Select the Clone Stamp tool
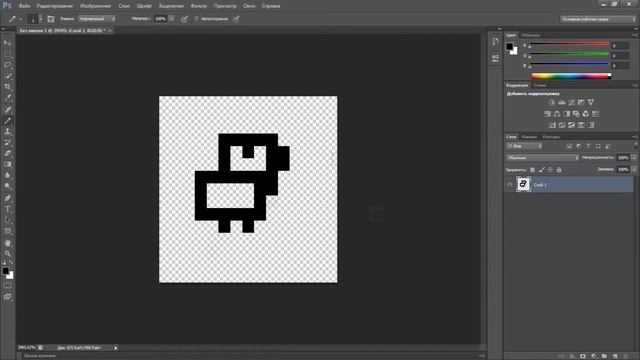Viewport: 640px width, 360px height. 7,131
